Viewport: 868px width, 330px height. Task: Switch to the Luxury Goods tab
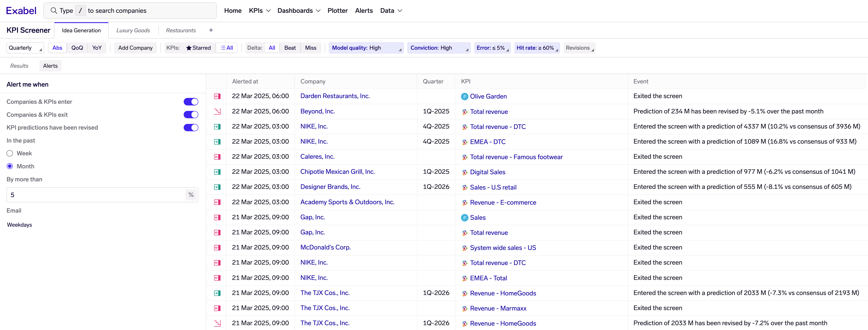(133, 30)
